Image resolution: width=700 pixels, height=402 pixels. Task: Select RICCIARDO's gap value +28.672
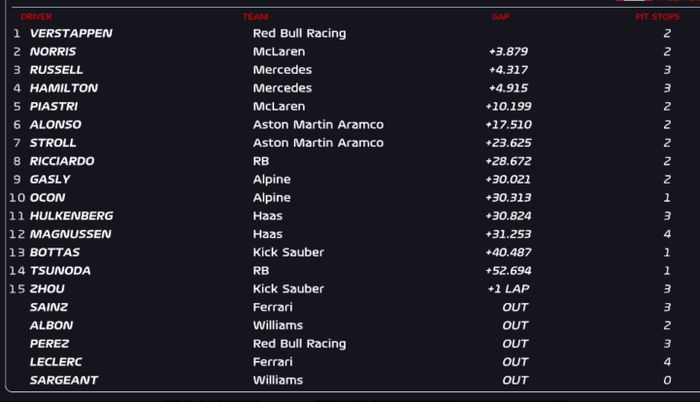click(507, 161)
